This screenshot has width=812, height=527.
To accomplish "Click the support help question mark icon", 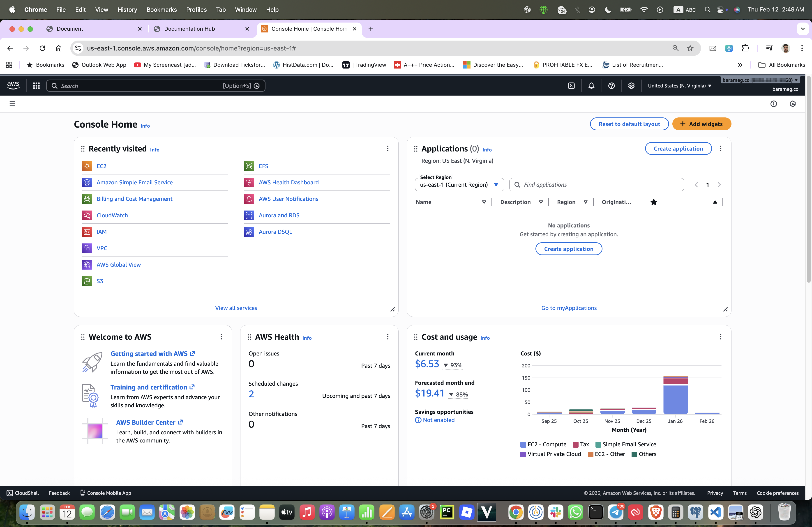I will tap(611, 86).
